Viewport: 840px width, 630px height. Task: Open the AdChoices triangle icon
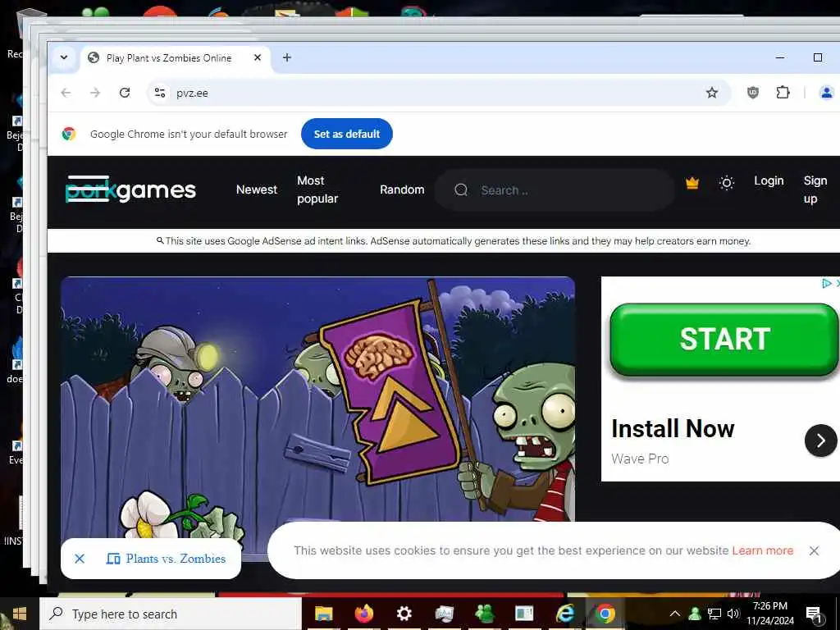coord(827,283)
